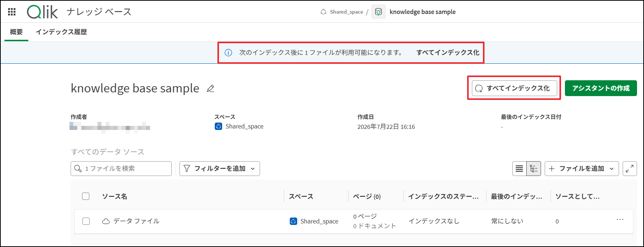
Task: Click the 常にしない cell
Action: click(507, 221)
